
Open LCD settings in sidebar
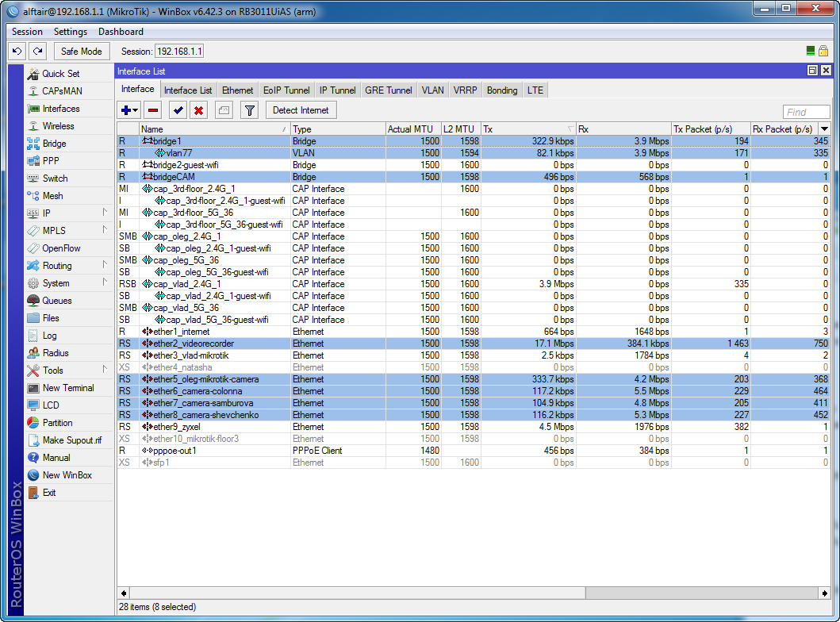[x=51, y=405]
